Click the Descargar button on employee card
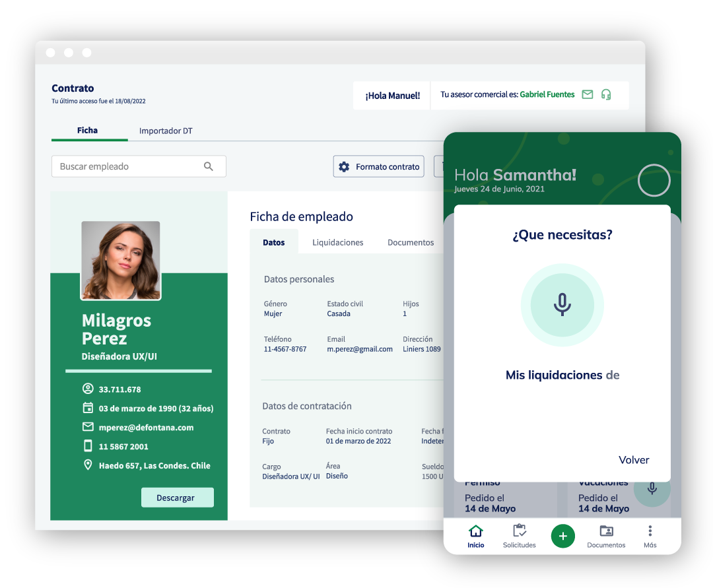The image size is (713, 588). tap(177, 497)
